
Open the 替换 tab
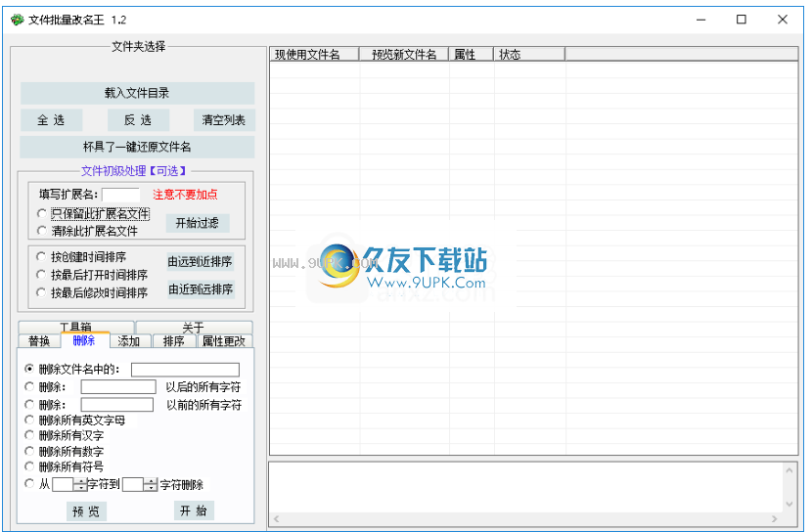[x=39, y=341]
